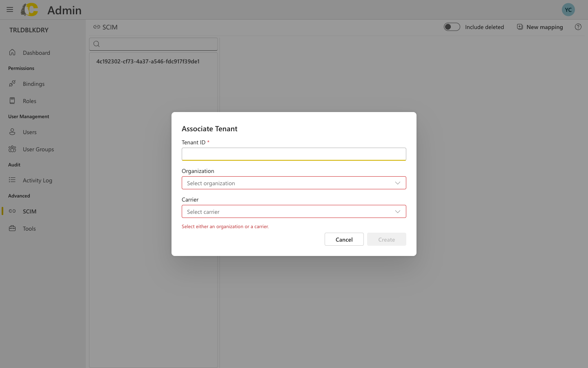
Task: Click the SCIM link icon in the header
Action: tap(97, 27)
